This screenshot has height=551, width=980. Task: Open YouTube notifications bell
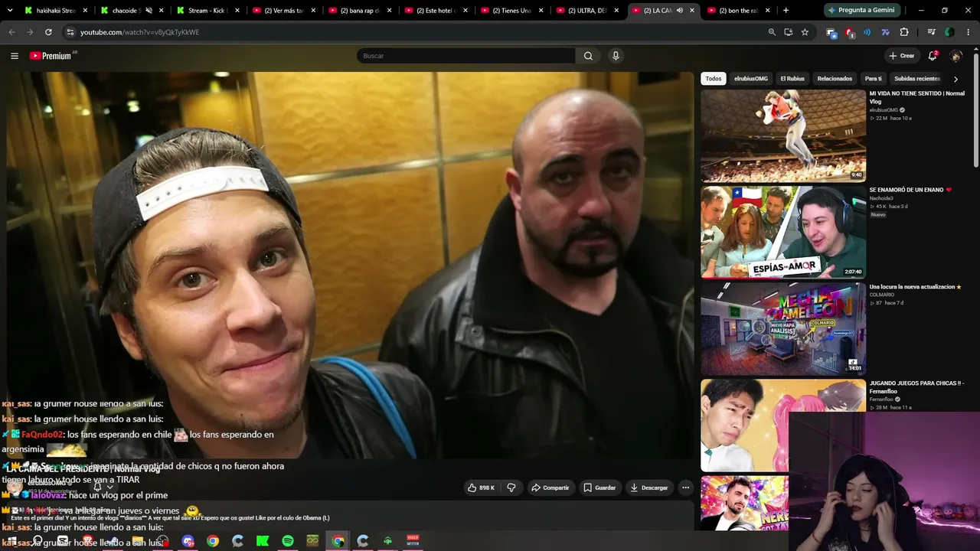(933, 56)
